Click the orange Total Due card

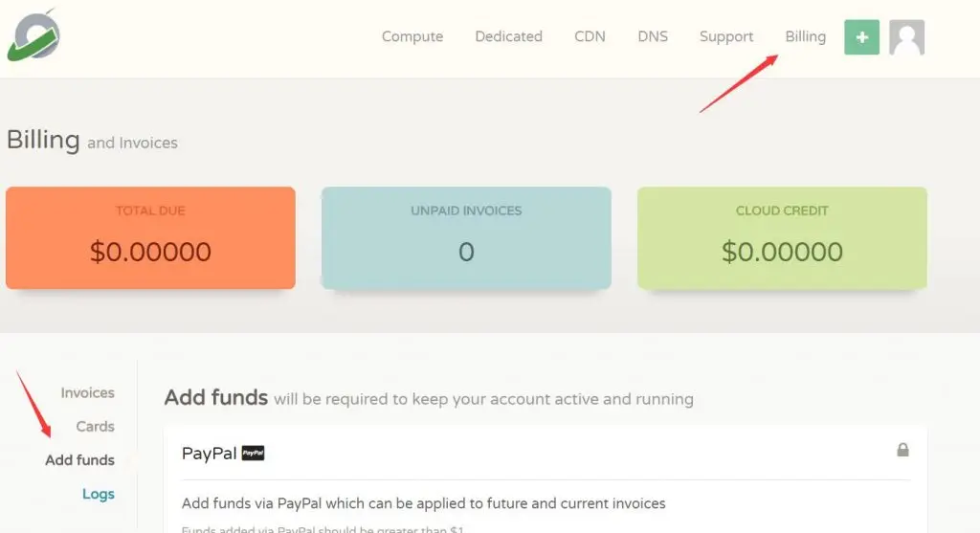pyautogui.click(x=150, y=238)
